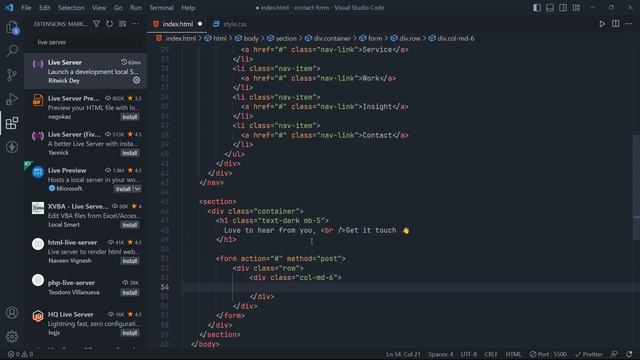Clear extensions search results icon

click(122, 24)
